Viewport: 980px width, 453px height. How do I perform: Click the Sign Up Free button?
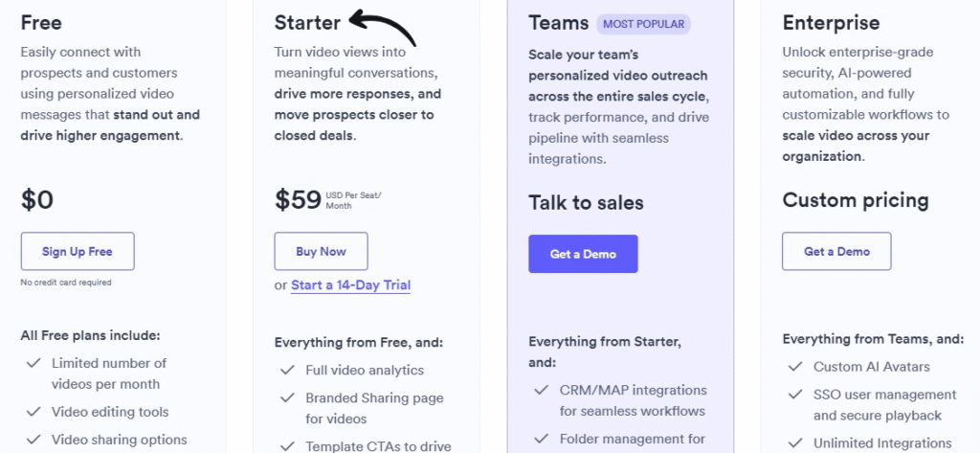coord(78,251)
